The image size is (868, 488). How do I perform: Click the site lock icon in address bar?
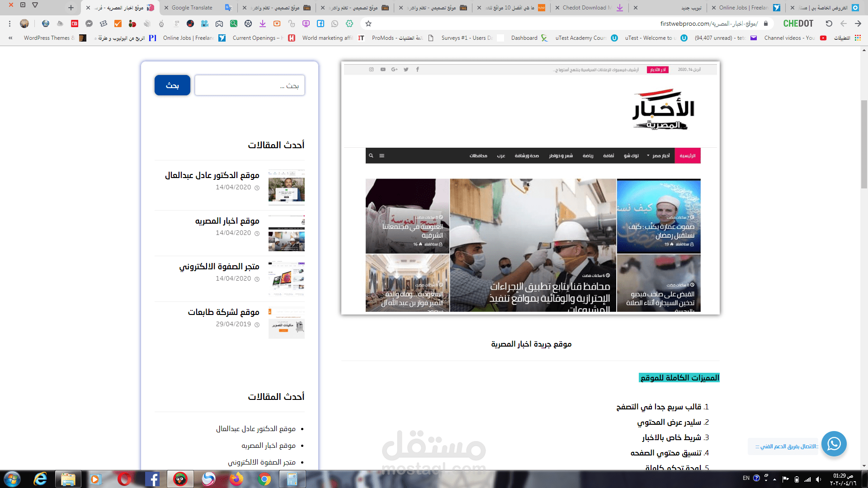click(766, 23)
